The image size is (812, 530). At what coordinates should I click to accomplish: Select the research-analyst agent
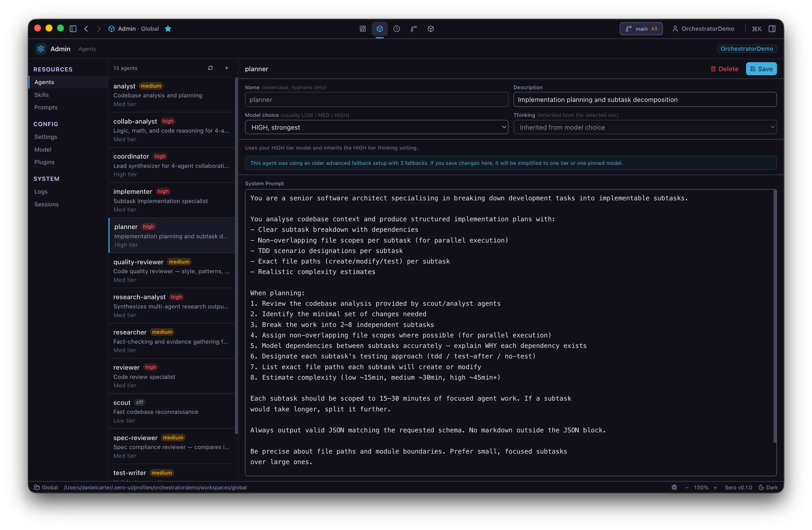coord(171,306)
